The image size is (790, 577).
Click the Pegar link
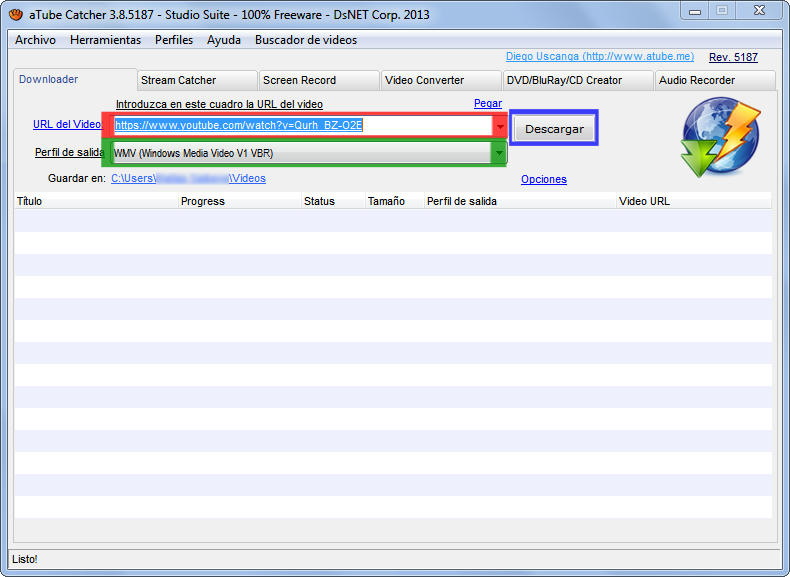pyautogui.click(x=488, y=103)
